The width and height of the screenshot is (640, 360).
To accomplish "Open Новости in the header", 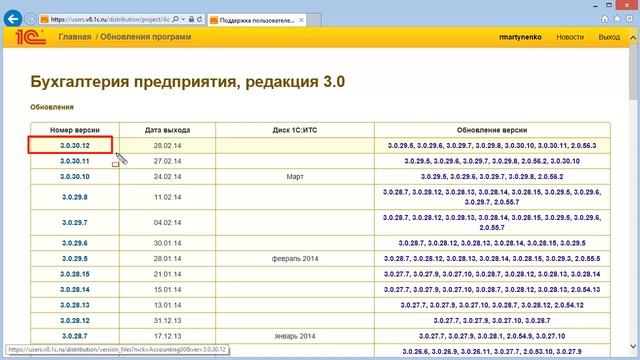I will [x=570, y=37].
